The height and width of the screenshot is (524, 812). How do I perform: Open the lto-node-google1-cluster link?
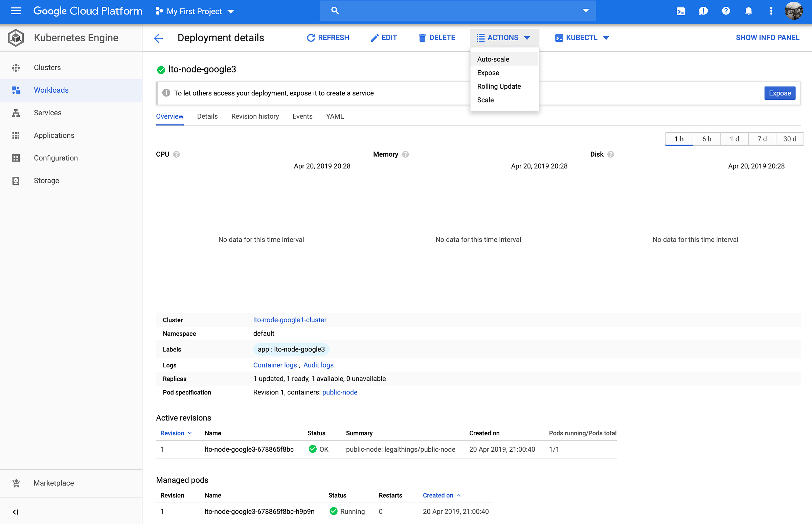(290, 320)
